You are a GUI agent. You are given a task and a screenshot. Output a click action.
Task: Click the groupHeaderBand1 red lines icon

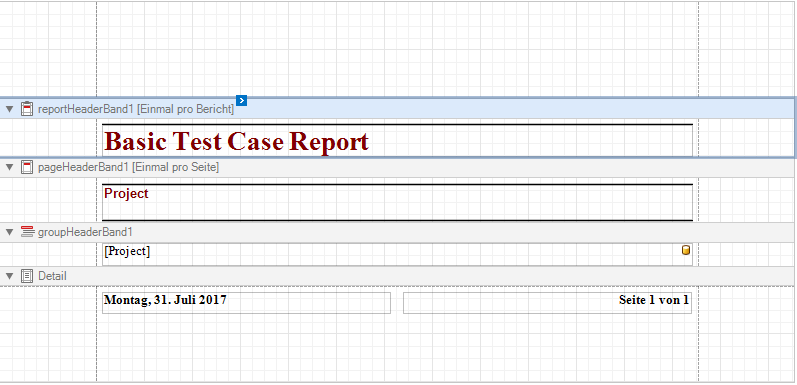click(x=27, y=232)
